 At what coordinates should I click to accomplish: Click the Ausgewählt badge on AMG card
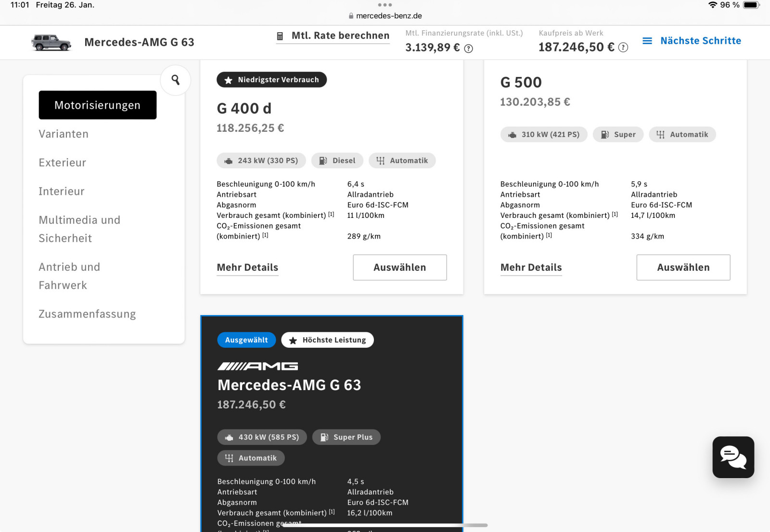(x=246, y=340)
